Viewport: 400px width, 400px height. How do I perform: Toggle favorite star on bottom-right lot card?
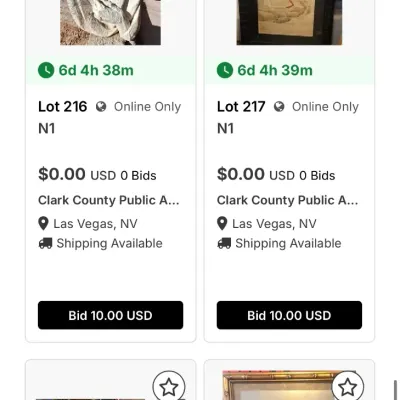[347, 387]
